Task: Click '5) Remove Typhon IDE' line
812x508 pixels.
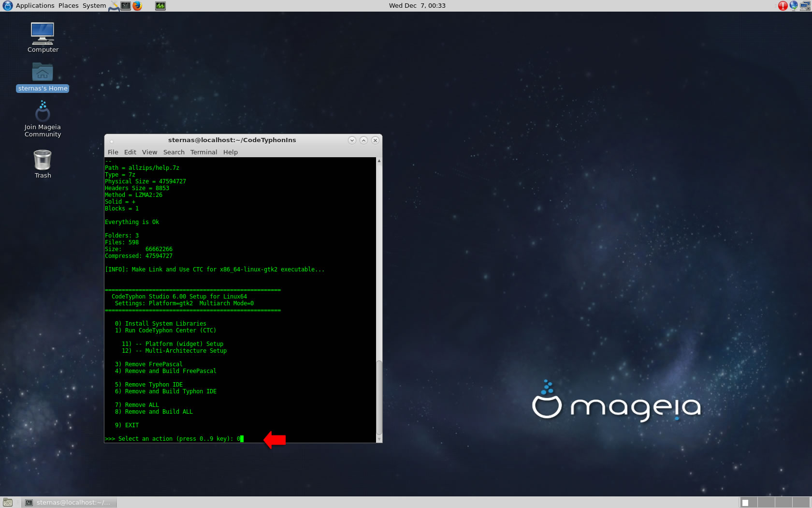Action: [x=149, y=385]
